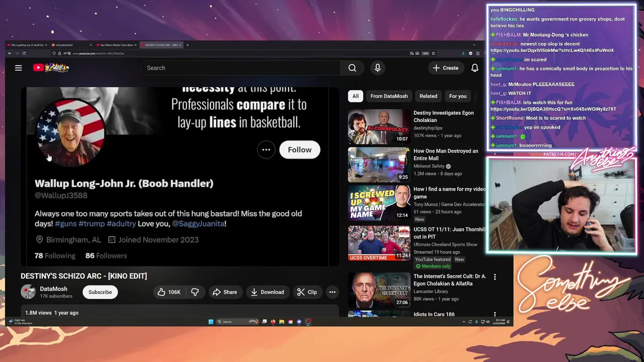Image resolution: width=644 pixels, height=362 pixels.
Task: Open OBS Studio from taskbar
Action: point(308,322)
